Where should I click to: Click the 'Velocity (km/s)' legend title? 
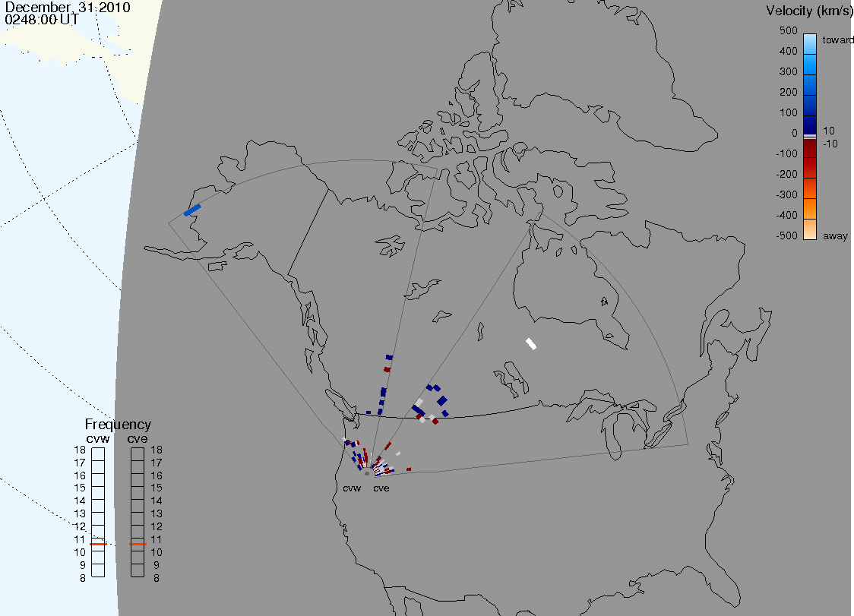809,11
